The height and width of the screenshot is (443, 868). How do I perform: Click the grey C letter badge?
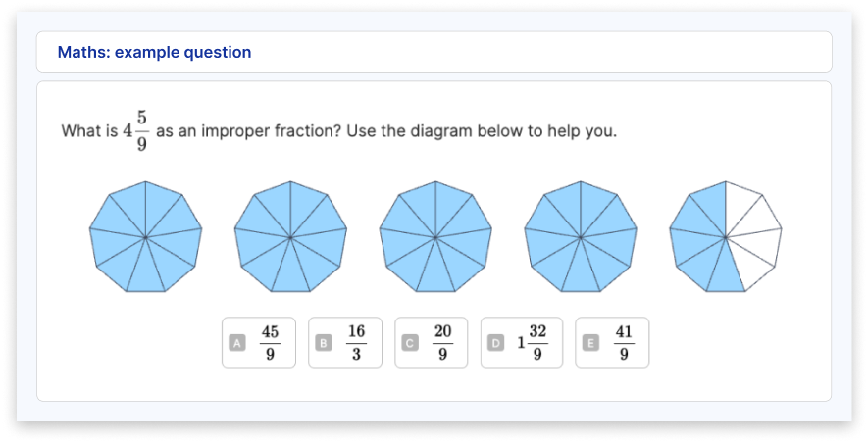pos(410,343)
